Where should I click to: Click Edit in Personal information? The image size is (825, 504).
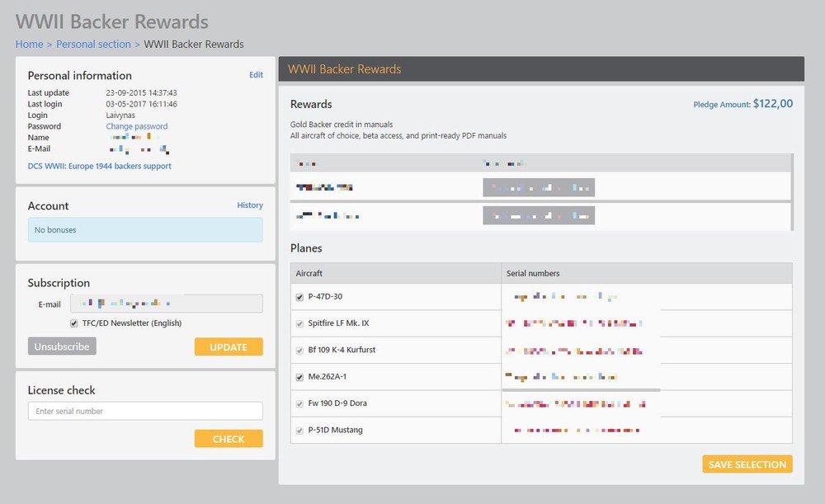click(x=256, y=75)
